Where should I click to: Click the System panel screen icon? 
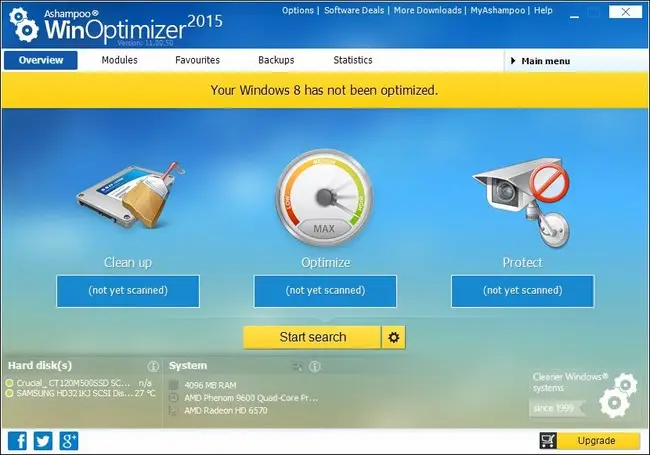pyautogui.click(x=297, y=366)
